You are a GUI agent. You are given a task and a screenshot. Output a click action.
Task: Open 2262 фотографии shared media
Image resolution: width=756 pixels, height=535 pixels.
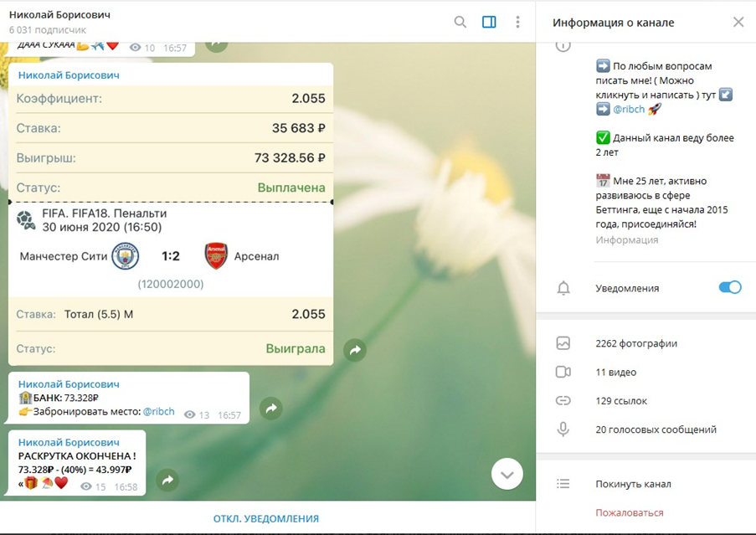pos(635,343)
